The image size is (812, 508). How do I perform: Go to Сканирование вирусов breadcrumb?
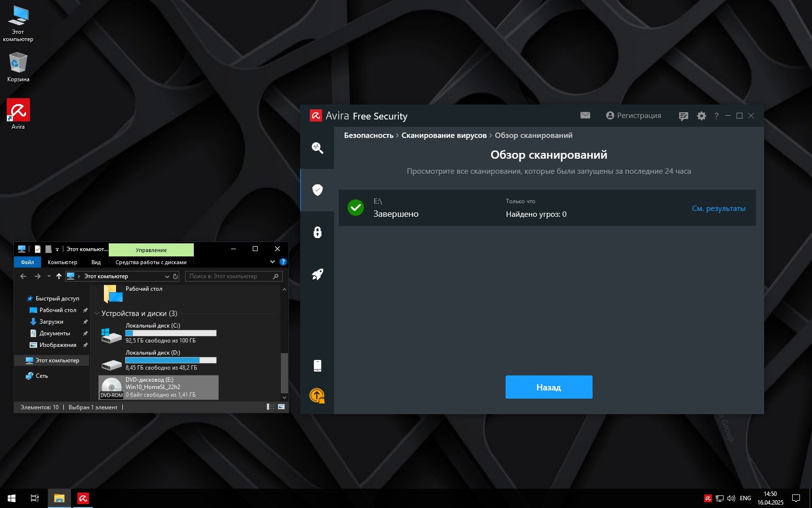[x=444, y=135]
